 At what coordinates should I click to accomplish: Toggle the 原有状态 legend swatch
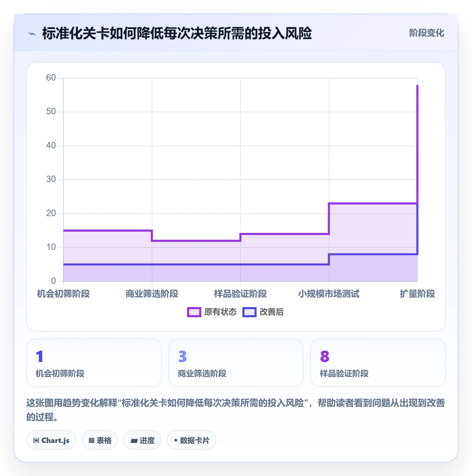point(194,312)
